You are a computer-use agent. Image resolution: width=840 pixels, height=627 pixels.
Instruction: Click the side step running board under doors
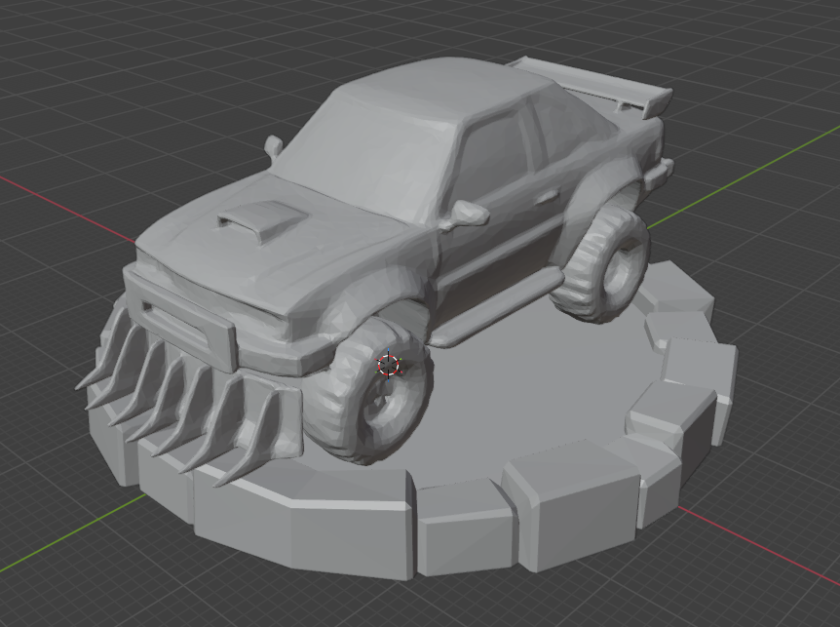pos(498,308)
